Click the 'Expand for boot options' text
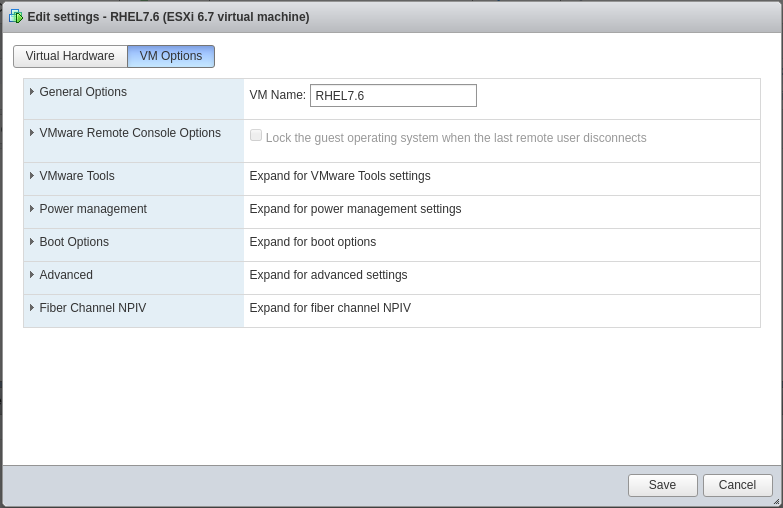Screen dimensions: 783x508 pos(313,242)
